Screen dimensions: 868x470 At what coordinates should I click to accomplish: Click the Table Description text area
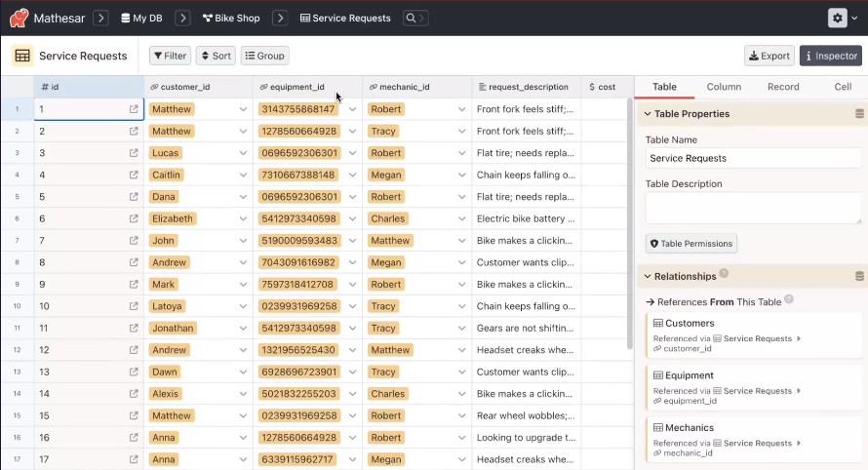point(754,208)
